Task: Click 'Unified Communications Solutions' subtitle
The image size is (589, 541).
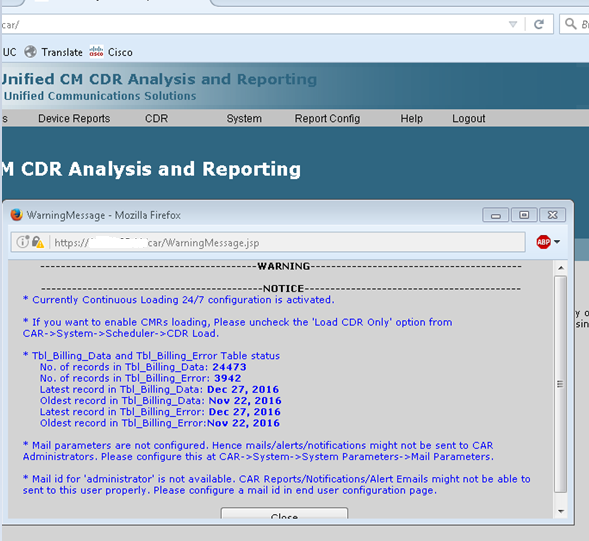Action: (x=100, y=96)
